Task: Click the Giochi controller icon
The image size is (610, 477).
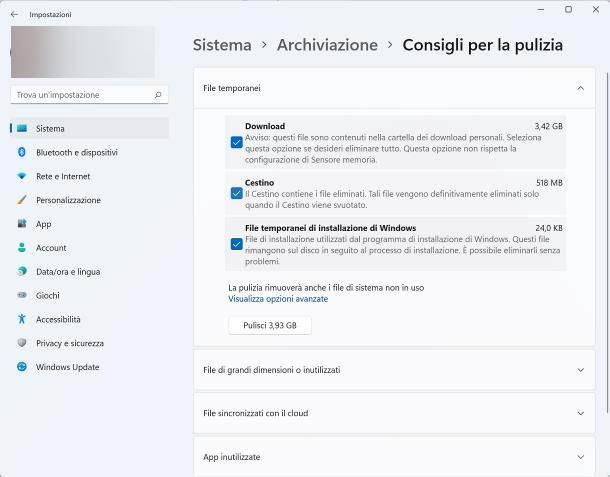Action: coord(22,295)
